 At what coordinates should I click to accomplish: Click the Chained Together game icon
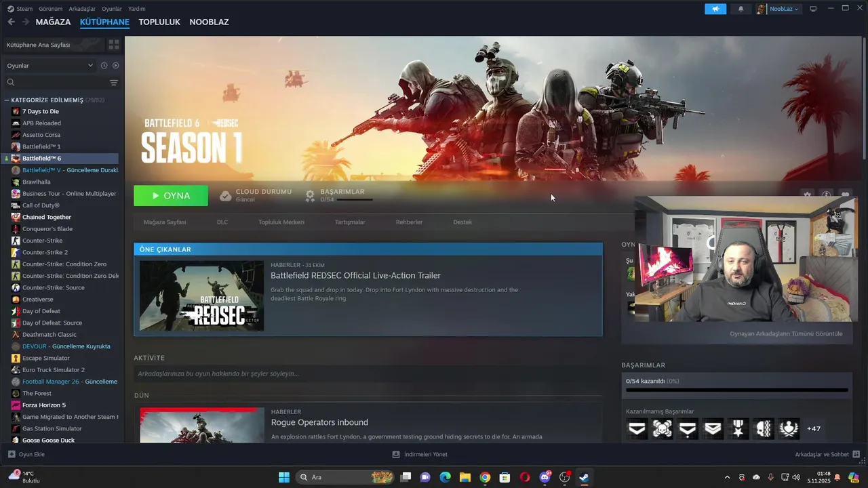(16, 217)
